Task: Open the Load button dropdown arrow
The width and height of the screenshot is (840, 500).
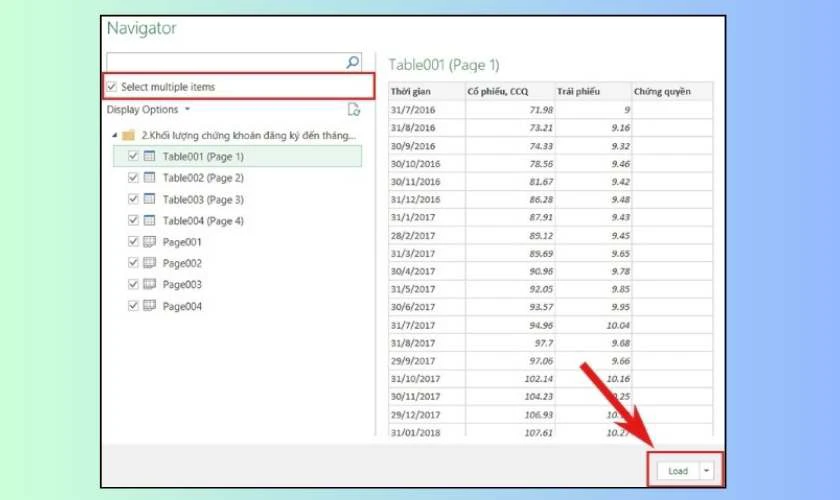Action: (x=707, y=471)
